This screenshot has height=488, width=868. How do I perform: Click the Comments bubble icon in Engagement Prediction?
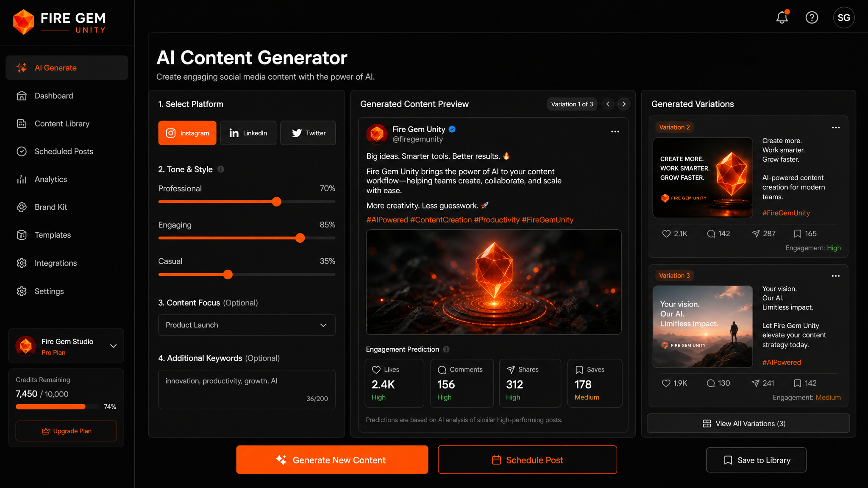point(442,370)
